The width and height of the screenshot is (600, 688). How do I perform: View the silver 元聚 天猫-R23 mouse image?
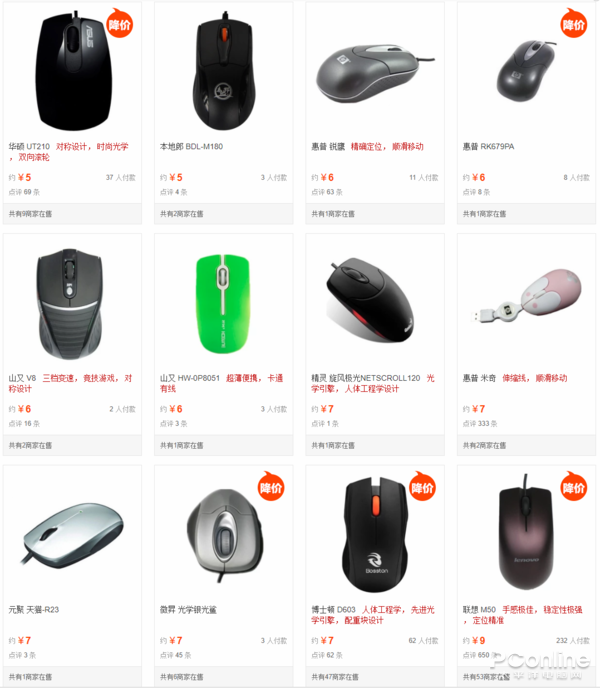coord(73,534)
